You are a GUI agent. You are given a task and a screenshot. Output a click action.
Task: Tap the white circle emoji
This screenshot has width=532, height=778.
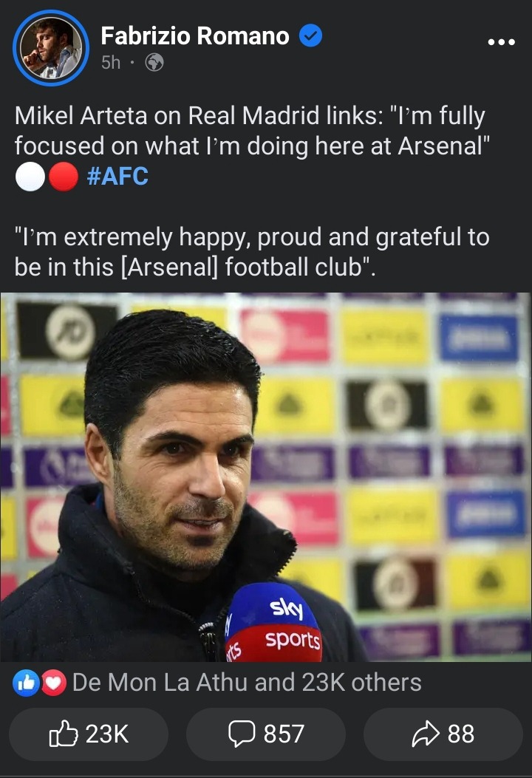pos(30,177)
